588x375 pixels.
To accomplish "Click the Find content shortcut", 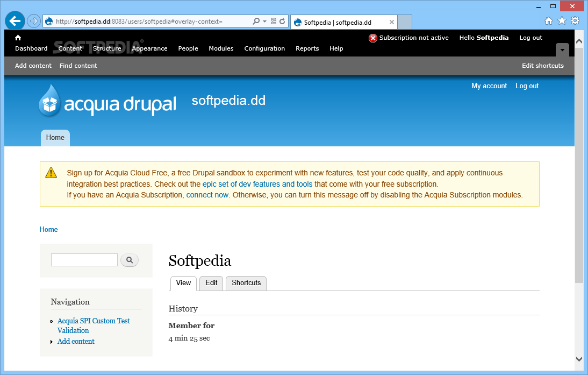I will pyautogui.click(x=78, y=66).
